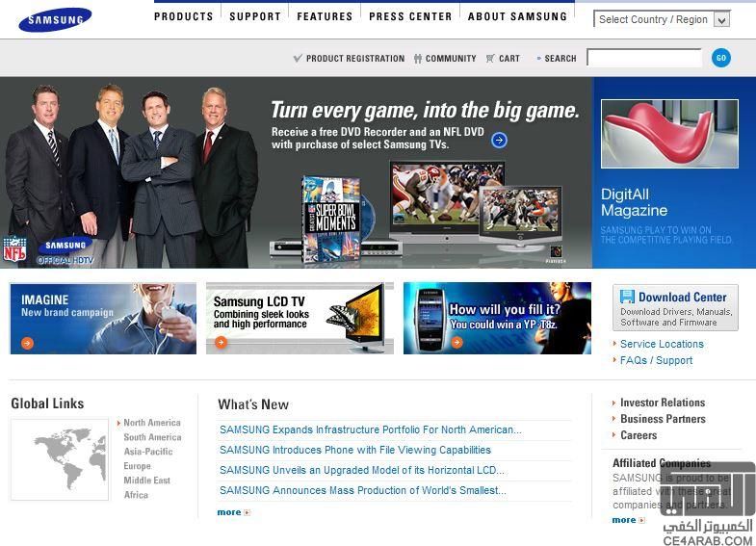Select North America in Global Links
This screenshot has height=546, width=756.
(x=152, y=422)
